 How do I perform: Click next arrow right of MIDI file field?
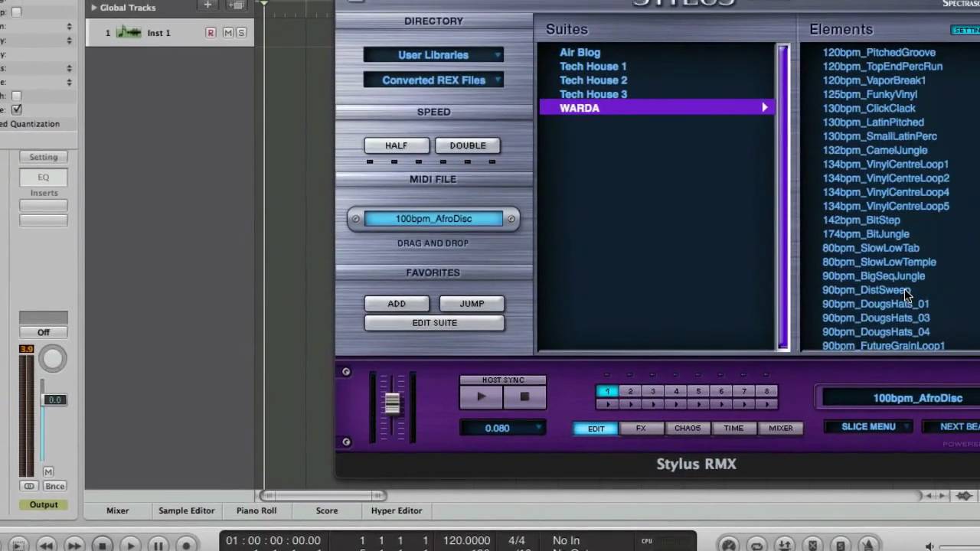511,219
